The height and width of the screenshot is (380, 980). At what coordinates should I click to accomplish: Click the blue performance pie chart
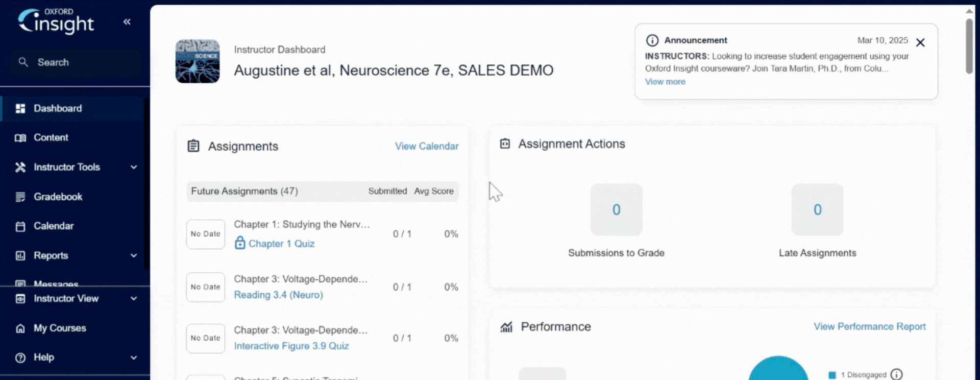click(x=778, y=369)
